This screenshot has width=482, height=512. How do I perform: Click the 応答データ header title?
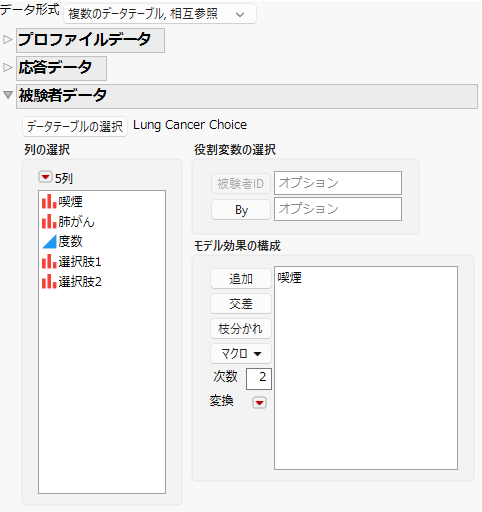[55, 67]
